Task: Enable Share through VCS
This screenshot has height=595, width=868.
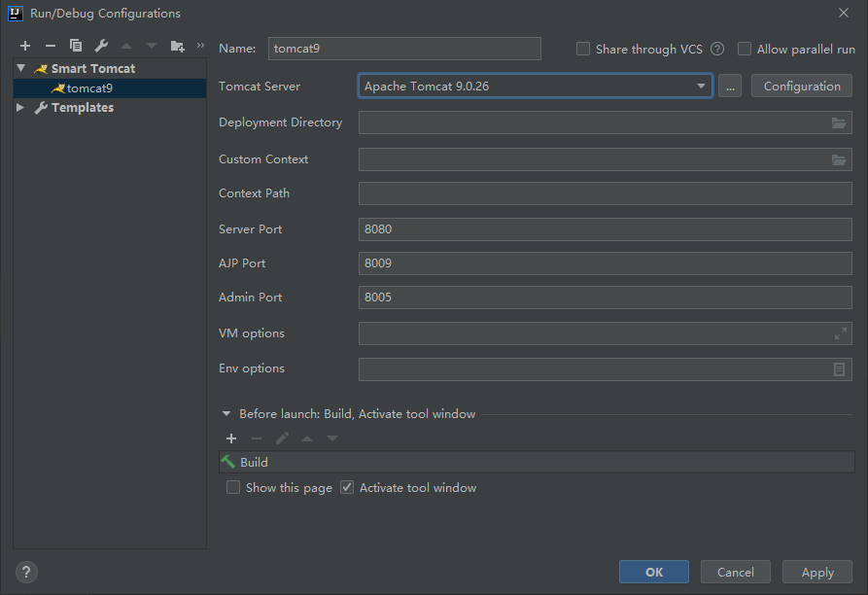Action: 583,49
